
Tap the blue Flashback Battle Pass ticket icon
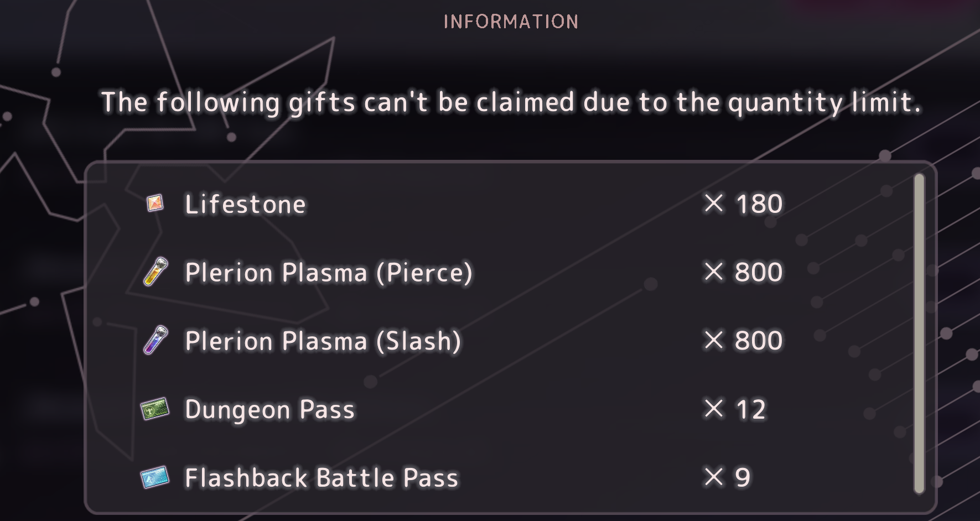click(x=155, y=477)
